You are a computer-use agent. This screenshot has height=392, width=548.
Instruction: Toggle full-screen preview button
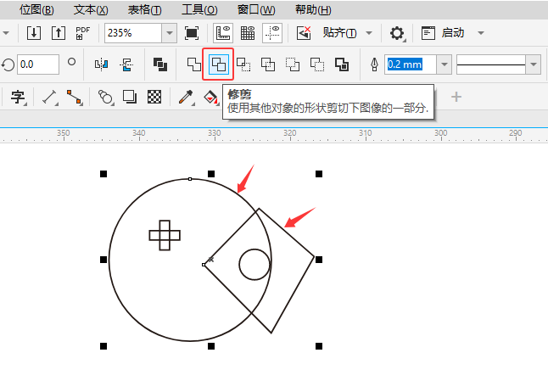point(192,33)
